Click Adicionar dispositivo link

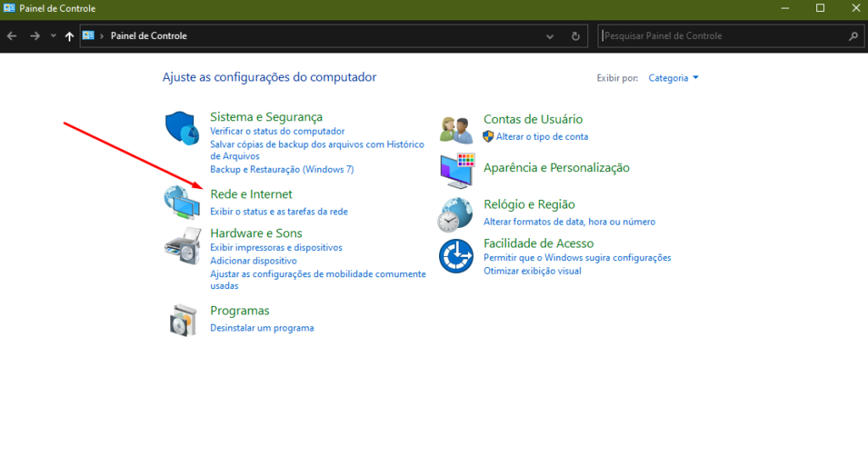tap(253, 261)
